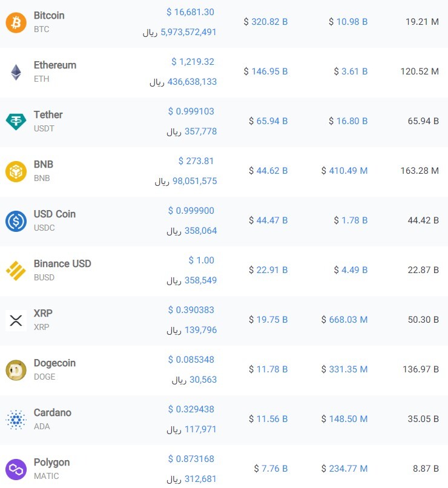Click XRP's $ 668.03 M volume

(x=344, y=320)
